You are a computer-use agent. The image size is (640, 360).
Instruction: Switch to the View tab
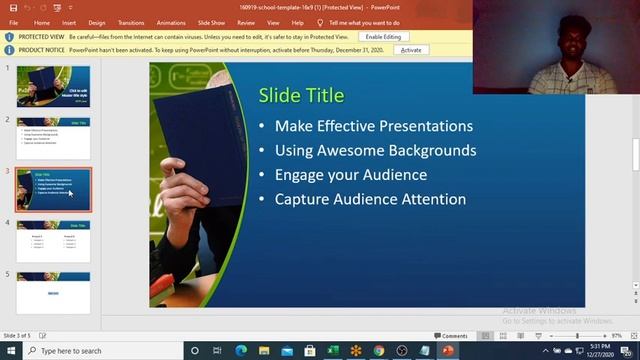(x=273, y=23)
